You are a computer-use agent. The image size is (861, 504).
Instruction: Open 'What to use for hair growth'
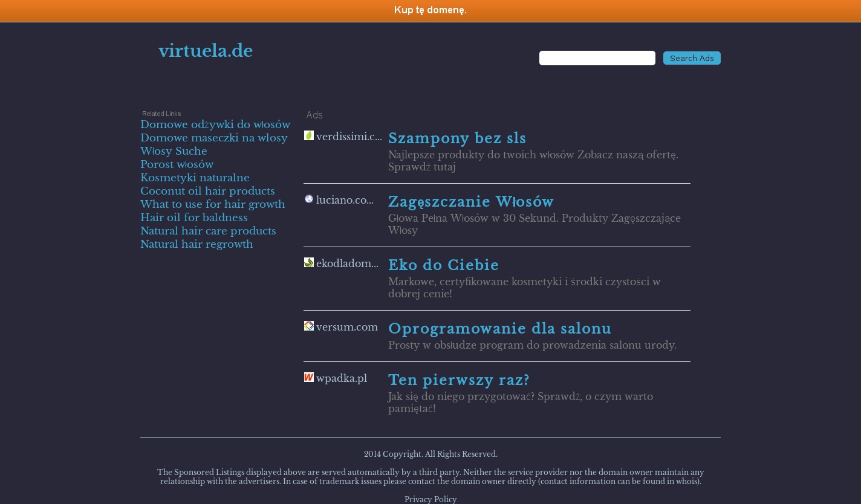point(213,204)
